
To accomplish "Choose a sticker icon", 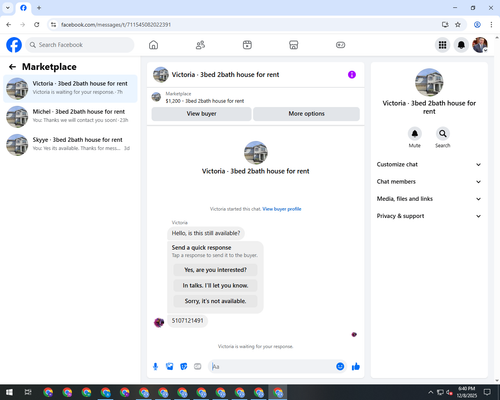I will pos(184,367).
